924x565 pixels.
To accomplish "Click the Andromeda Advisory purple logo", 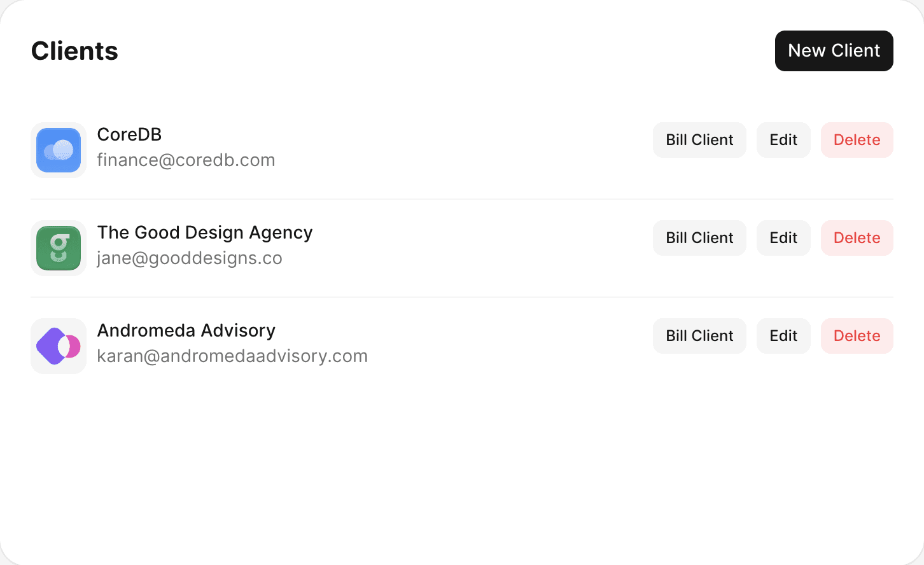I will pyautogui.click(x=59, y=346).
